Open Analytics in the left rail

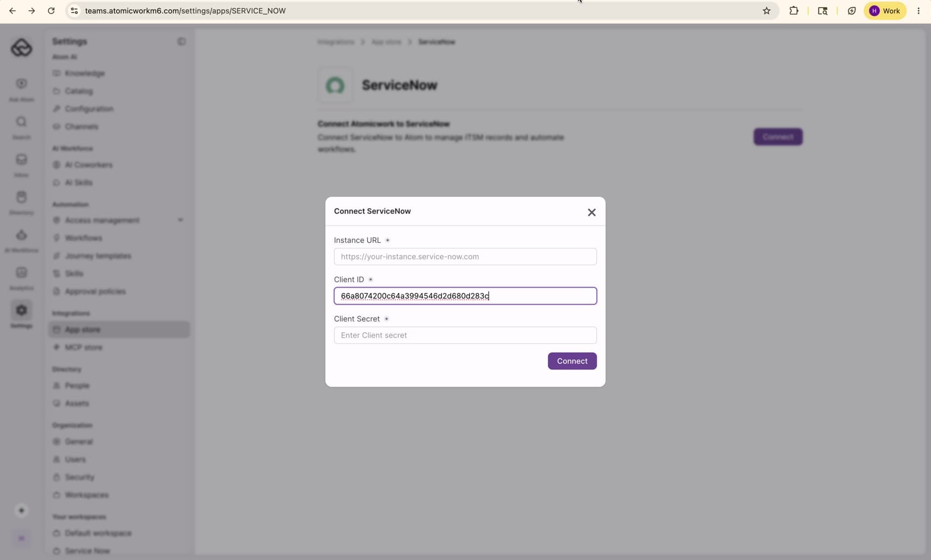tap(22, 278)
